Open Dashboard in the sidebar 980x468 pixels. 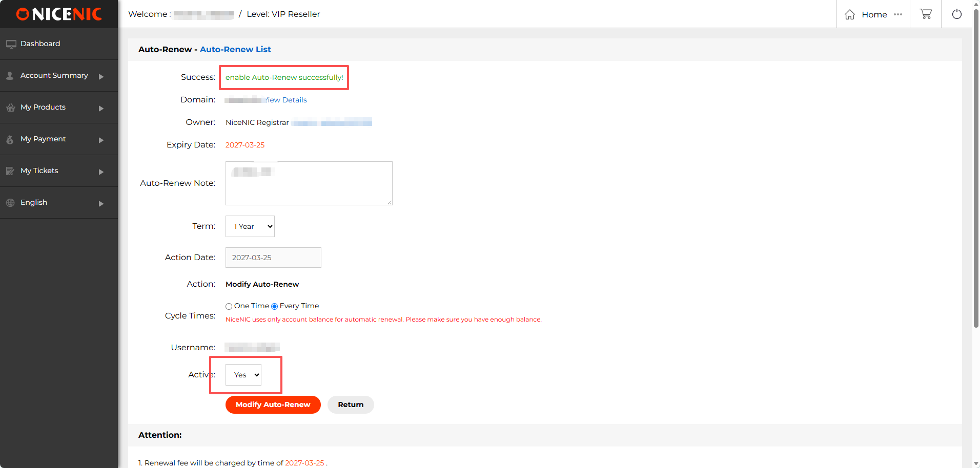click(x=59, y=44)
